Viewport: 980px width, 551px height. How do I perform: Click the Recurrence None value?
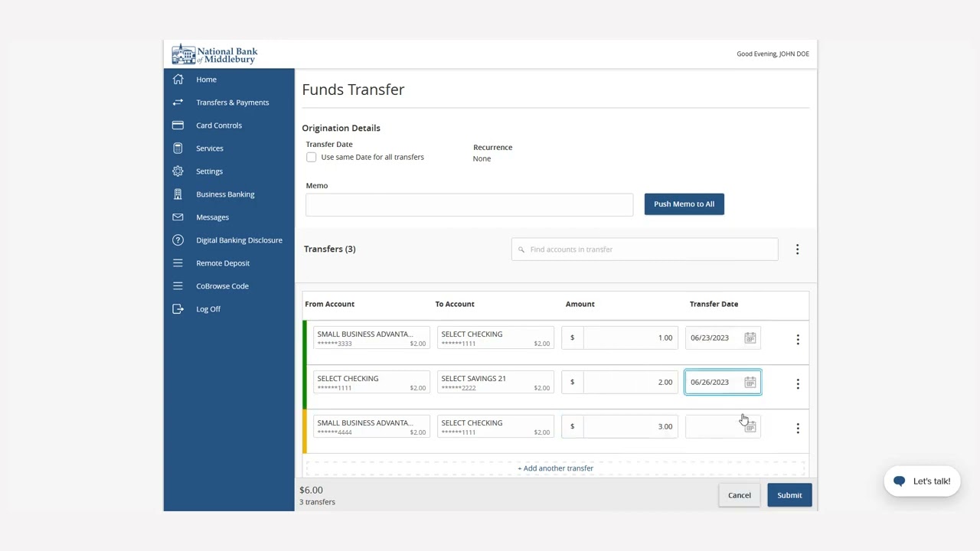point(482,158)
